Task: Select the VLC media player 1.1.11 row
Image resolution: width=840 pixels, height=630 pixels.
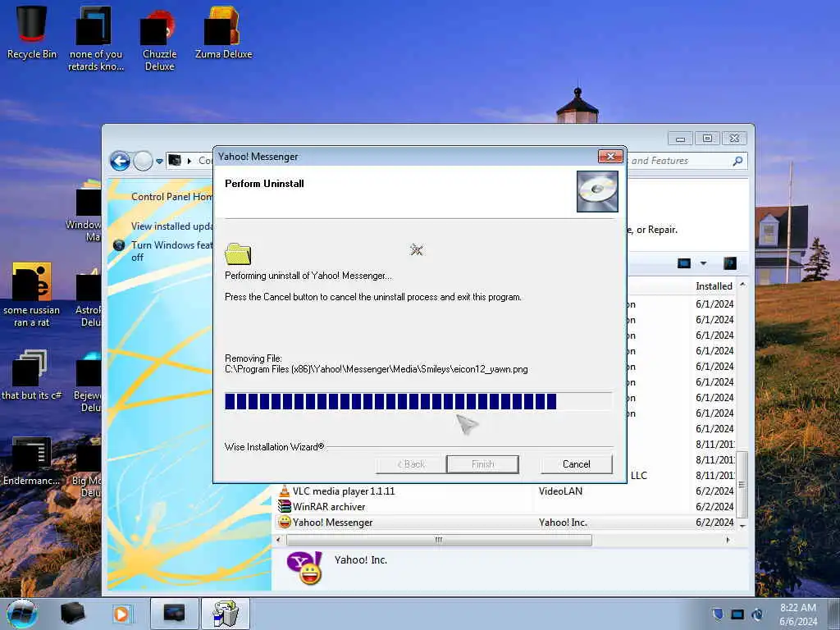Action: 505,491
